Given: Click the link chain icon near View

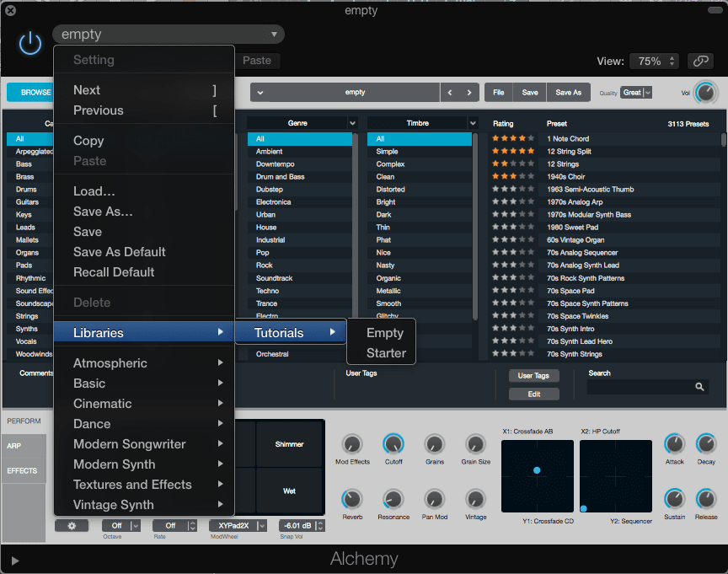Looking at the screenshot, I should click(700, 61).
